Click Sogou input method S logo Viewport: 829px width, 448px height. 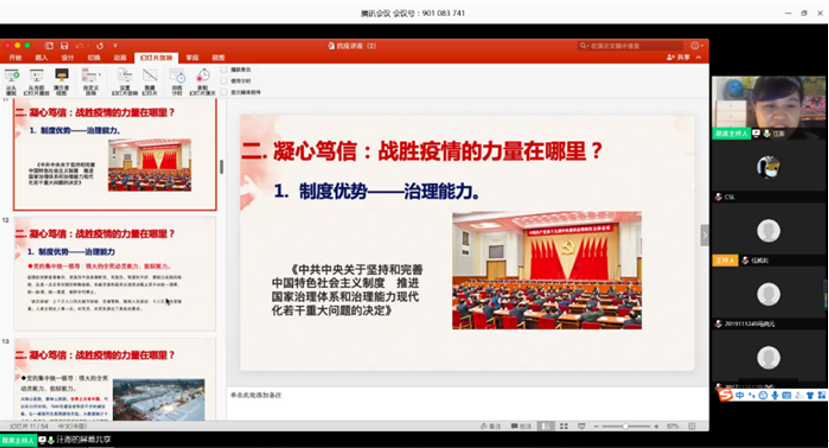tap(725, 395)
